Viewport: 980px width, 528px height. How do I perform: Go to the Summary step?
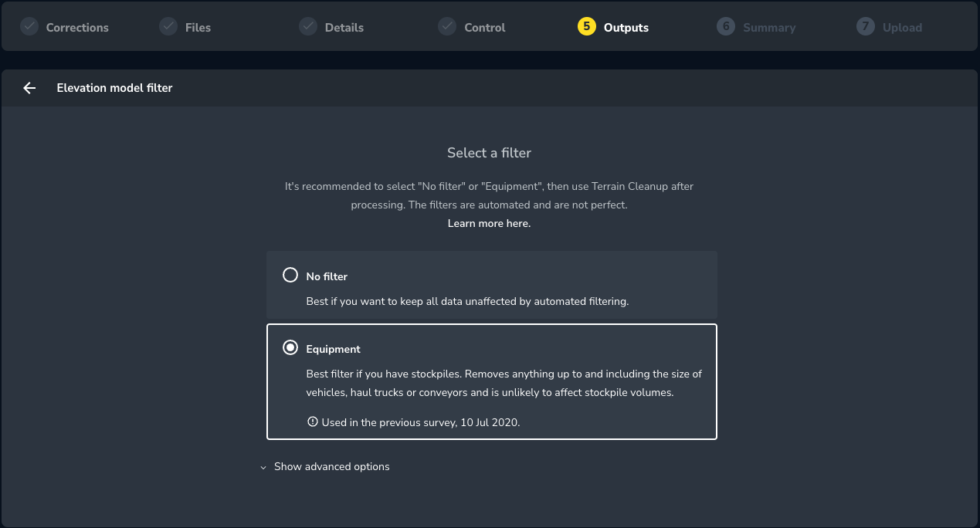coord(756,26)
